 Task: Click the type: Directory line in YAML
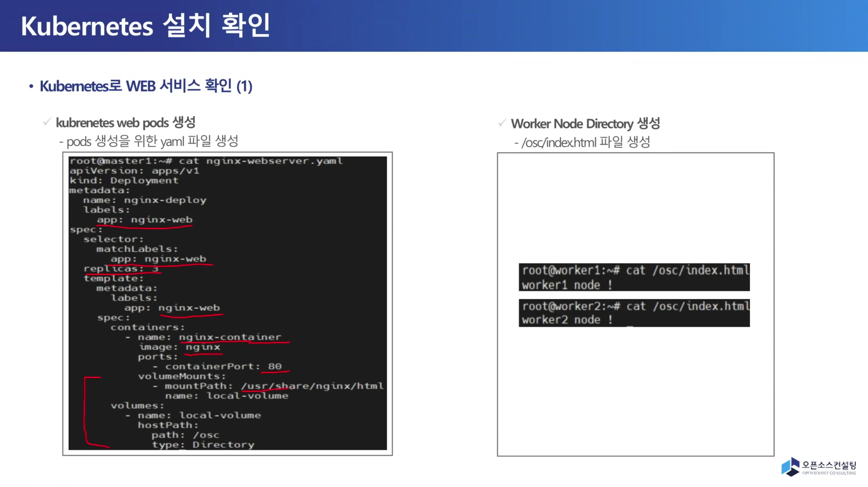click(x=203, y=445)
